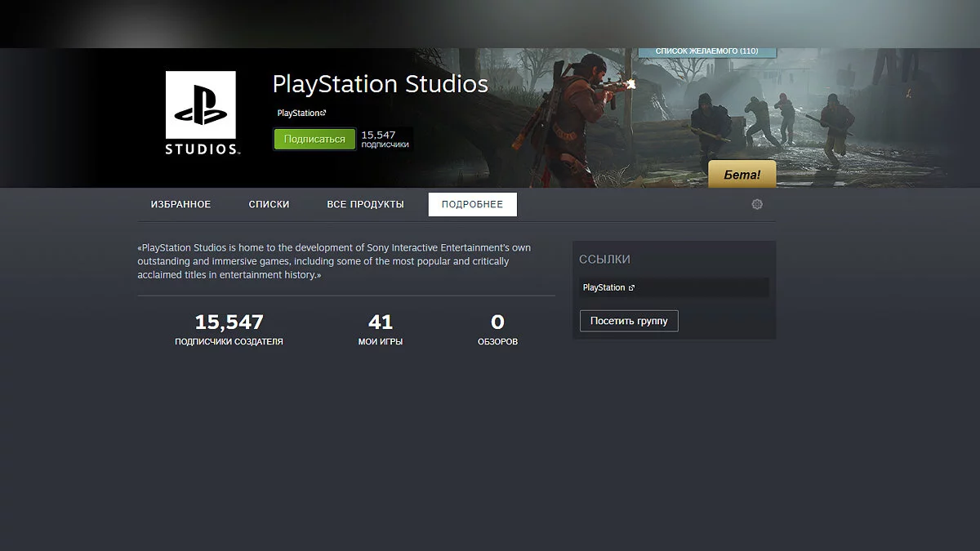Click the PlayStation Studios page title
The height and width of the screenshot is (551, 980).
(x=380, y=84)
